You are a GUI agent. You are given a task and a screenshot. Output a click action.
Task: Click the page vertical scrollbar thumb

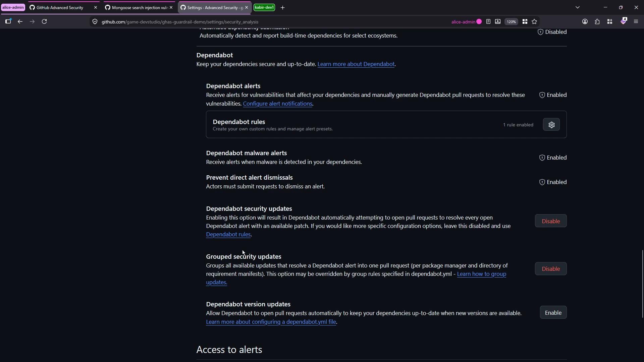pos(642,284)
